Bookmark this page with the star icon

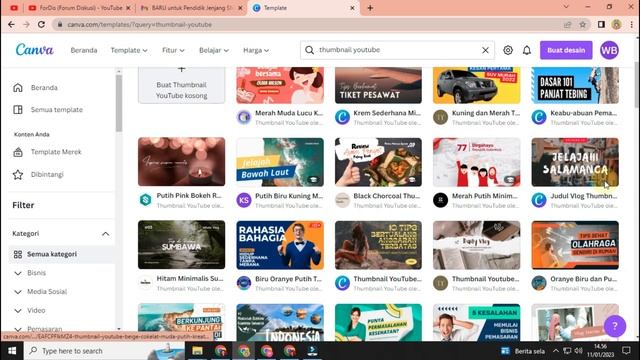click(582, 24)
